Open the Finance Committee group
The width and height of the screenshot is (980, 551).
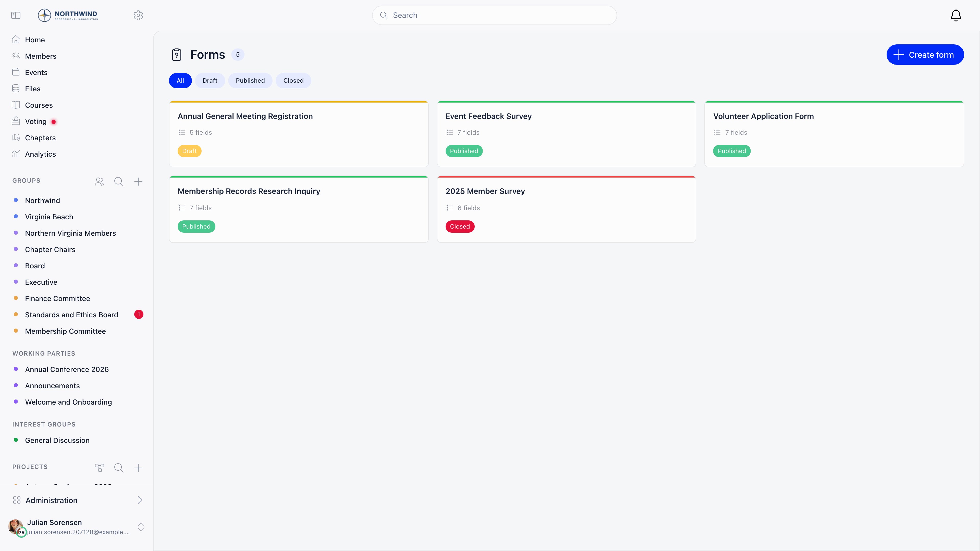[57, 298]
